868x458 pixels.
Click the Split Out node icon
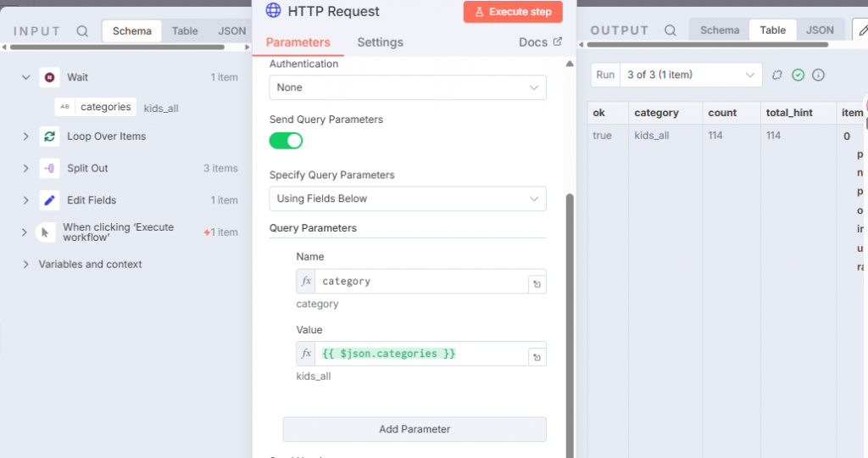49,168
